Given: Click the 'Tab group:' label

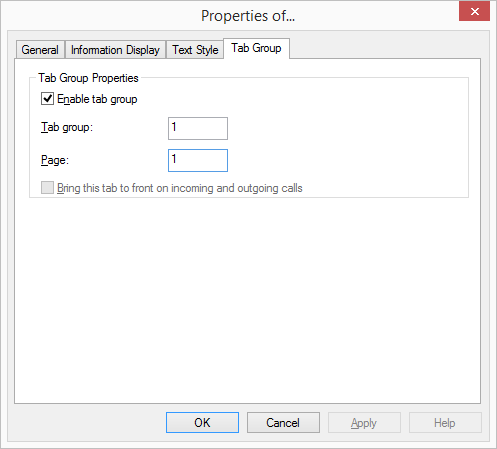Looking at the screenshot, I should pyautogui.click(x=67, y=127).
